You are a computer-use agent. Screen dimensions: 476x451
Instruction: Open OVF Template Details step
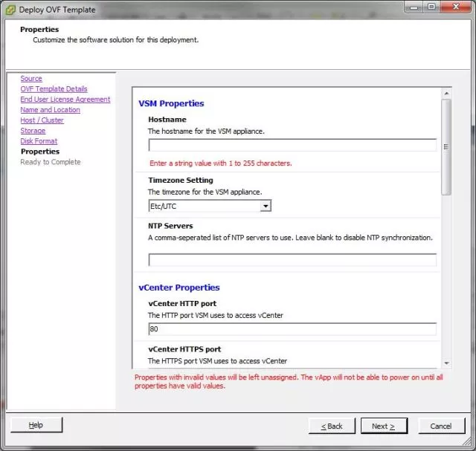point(54,89)
